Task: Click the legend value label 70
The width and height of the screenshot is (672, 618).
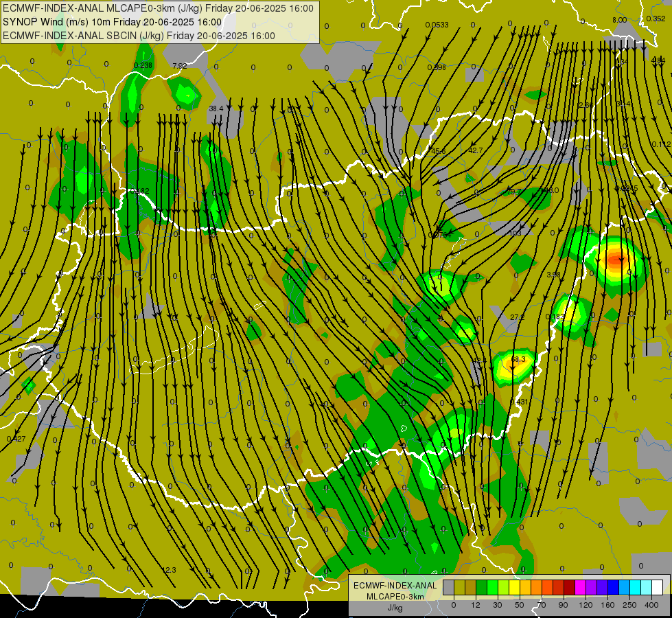Action: 542,605
